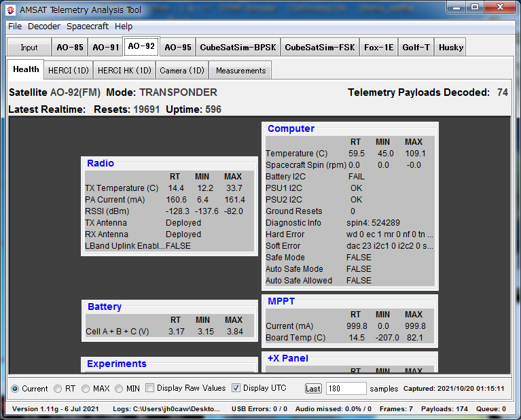This screenshot has width=521, height=420.
Task: Open the Decoder menu
Action: pyautogui.click(x=44, y=27)
